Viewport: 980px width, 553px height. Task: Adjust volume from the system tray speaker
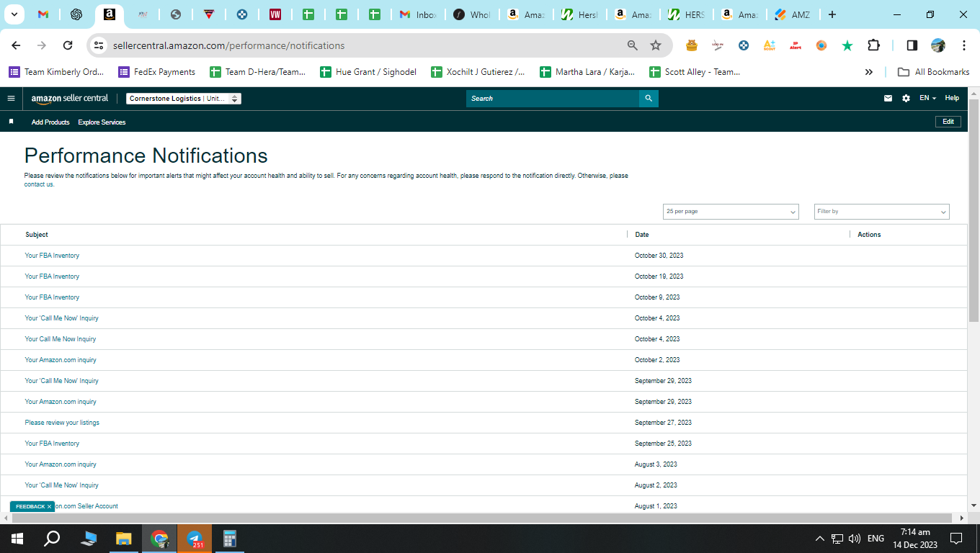tap(855, 539)
